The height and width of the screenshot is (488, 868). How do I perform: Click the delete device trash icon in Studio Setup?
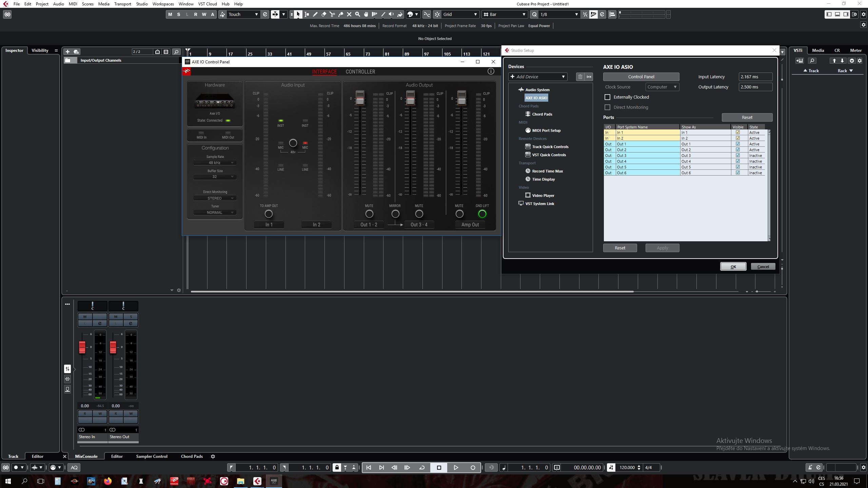coord(580,77)
